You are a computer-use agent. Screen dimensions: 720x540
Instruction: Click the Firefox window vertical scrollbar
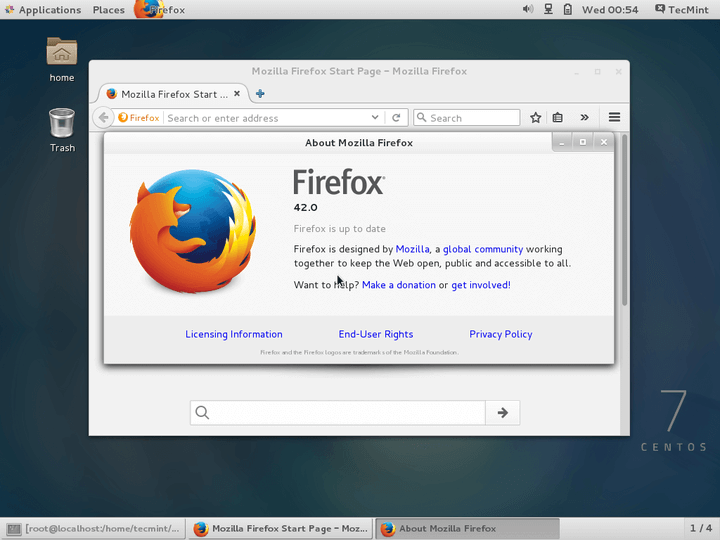[x=624, y=220]
